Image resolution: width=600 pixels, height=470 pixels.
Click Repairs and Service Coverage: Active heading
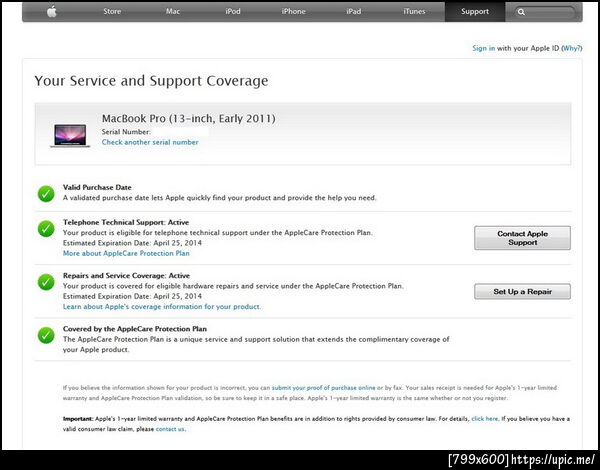126,276
